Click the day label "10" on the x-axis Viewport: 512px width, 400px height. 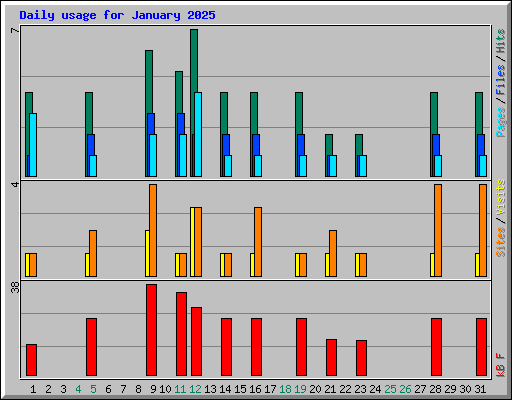click(x=165, y=389)
